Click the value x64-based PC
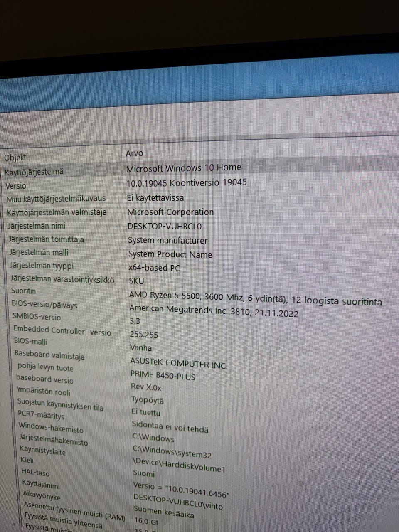399x532 pixels. pyautogui.click(x=154, y=268)
